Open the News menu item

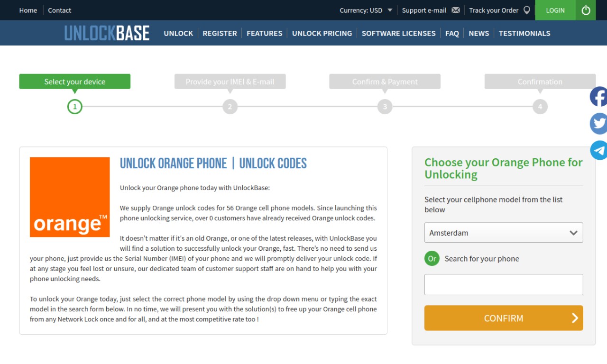tap(478, 33)
